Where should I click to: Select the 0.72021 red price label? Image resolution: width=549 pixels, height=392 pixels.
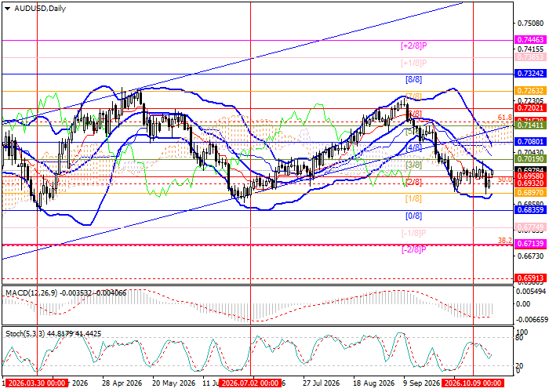530,108
